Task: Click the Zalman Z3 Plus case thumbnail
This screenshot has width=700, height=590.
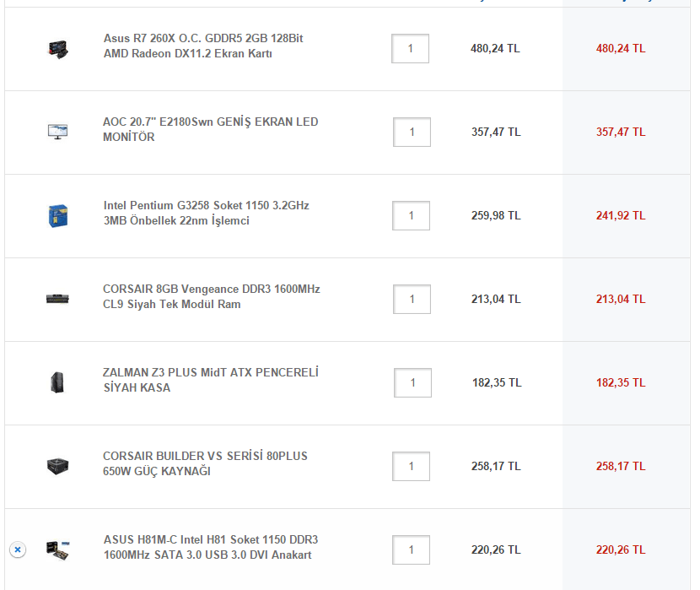Action: tap(57, 382)
